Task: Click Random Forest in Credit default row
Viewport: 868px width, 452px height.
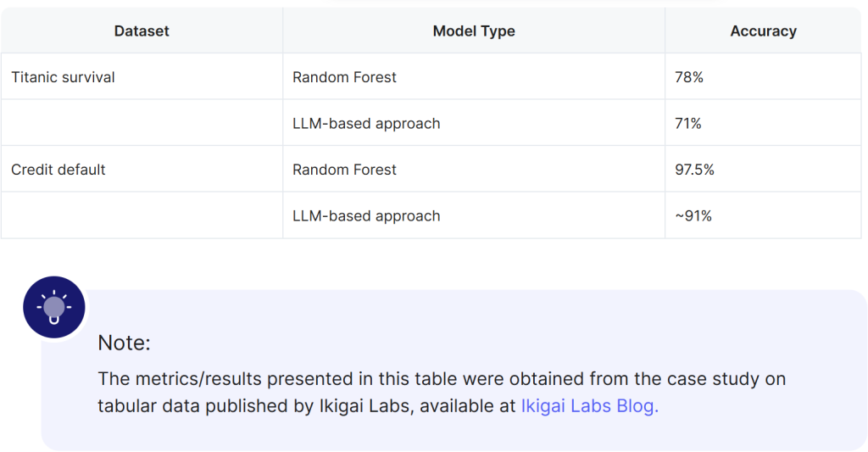Action: coord(344,170)
